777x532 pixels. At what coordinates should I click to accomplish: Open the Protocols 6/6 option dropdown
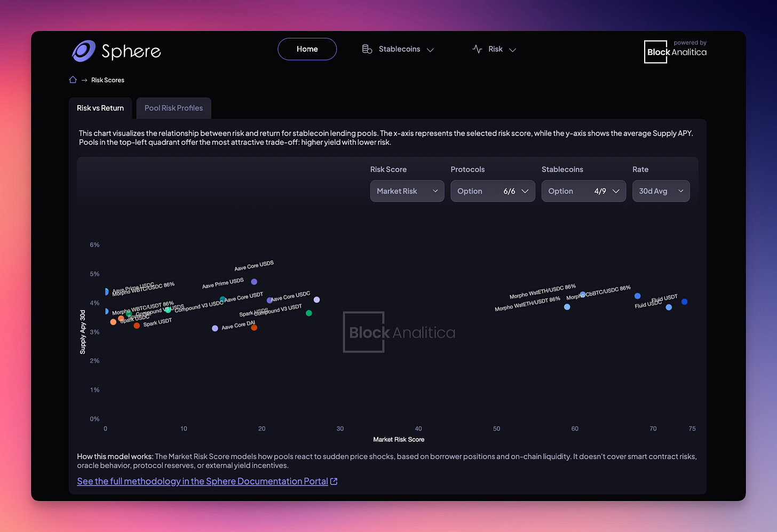tap(493, 191)
